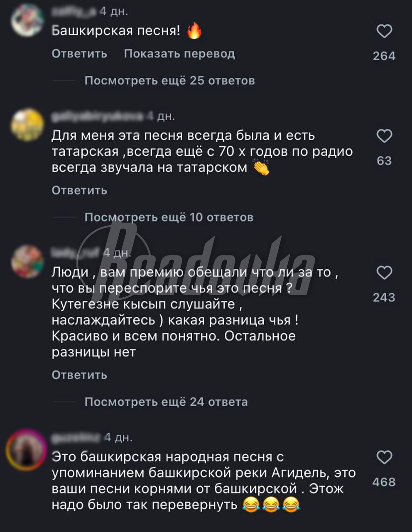Like the 'Башкирская песня!' comment
Screen dimensions: 412x532
click(x=384, y=31)
